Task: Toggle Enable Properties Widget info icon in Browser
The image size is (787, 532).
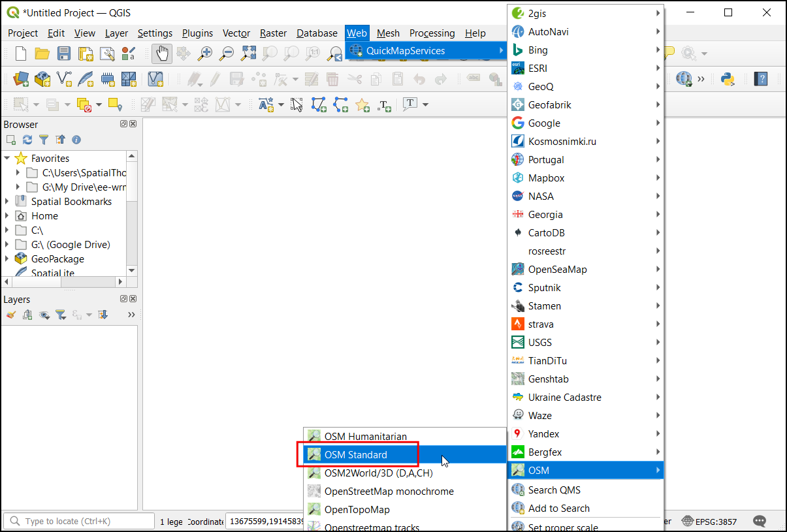Action: pos(76,140)
